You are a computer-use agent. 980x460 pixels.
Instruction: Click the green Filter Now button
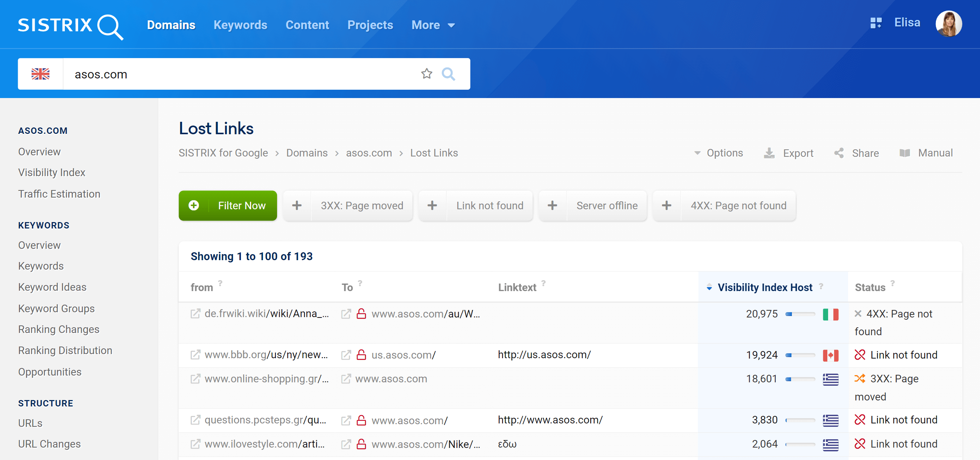[x=228, y=205]
